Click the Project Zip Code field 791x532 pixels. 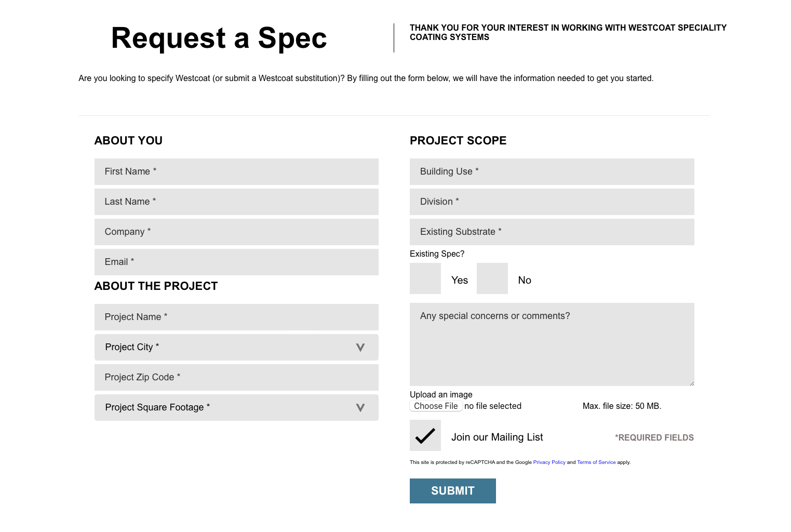236,377
